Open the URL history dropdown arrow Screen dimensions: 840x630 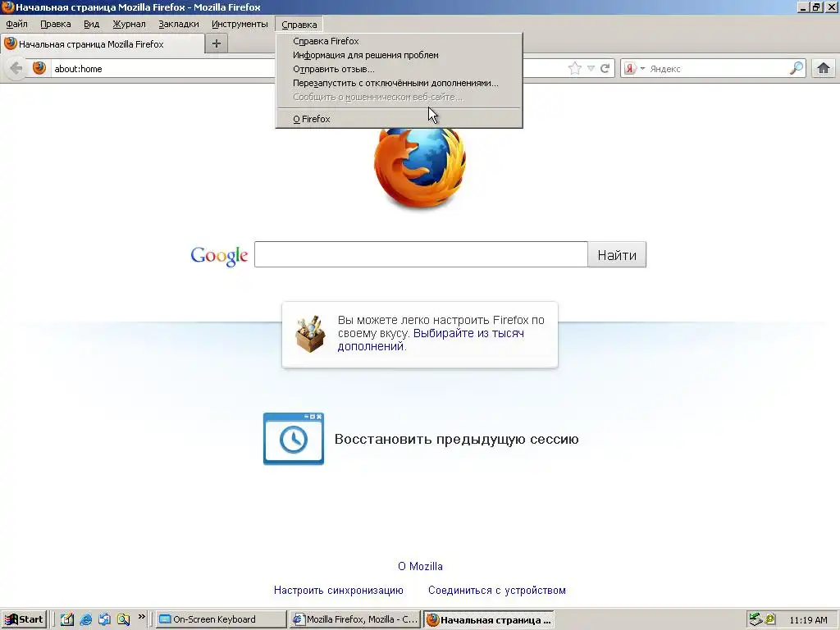click(591, 68)
